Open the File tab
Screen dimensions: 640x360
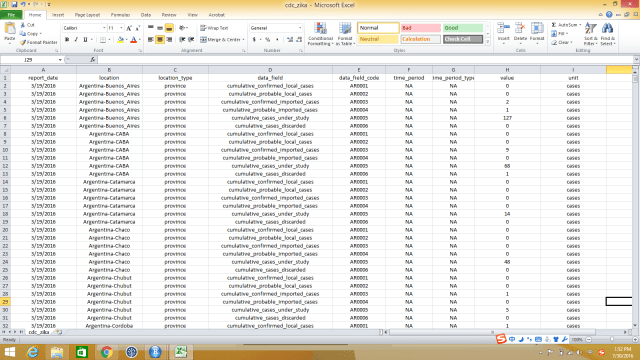(11, 15)
